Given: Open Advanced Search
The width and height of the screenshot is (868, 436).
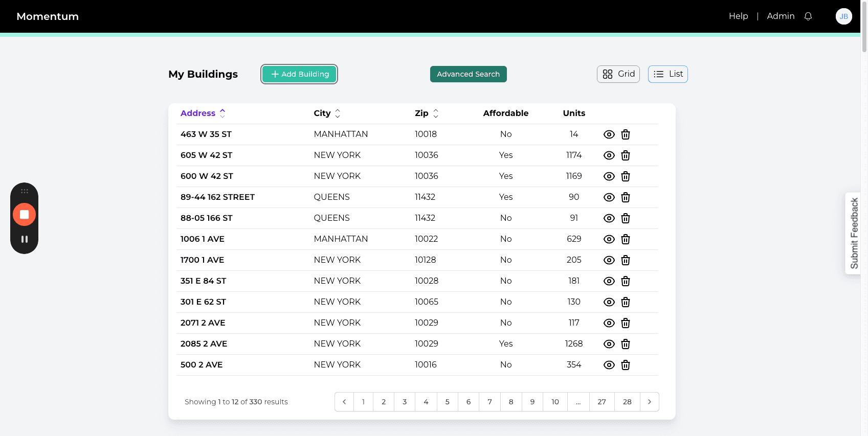Looking at the screenshot, I should [x=468, y=74].
